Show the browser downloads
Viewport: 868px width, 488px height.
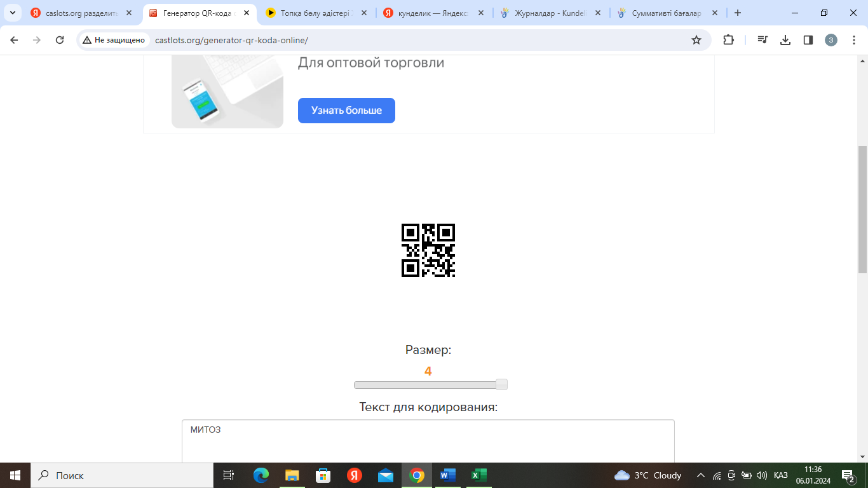785,40
